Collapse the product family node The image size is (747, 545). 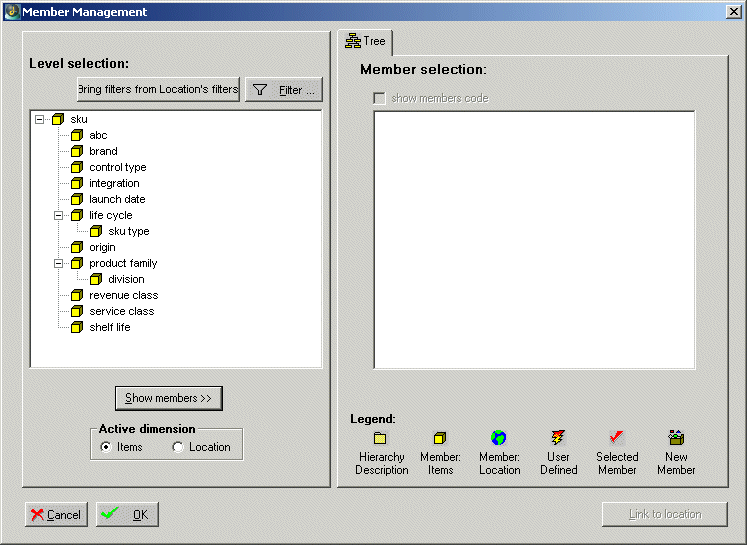59,263
